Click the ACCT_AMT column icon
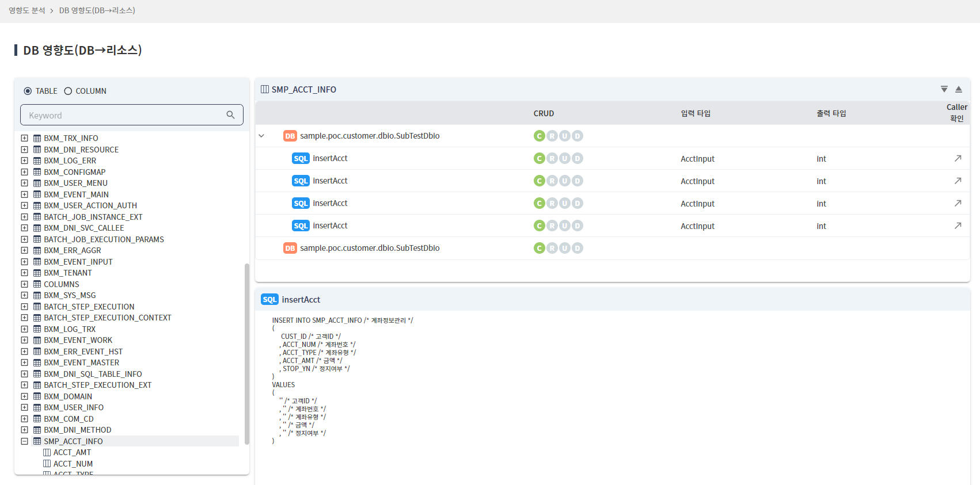This screenshot has height=485, width=980. (x=47, y=452)
